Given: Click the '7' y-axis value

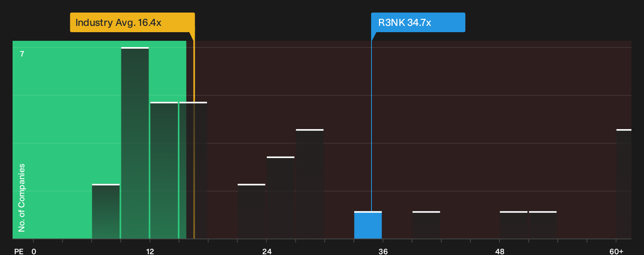Looking at the screenshot, I should (22, 54).
